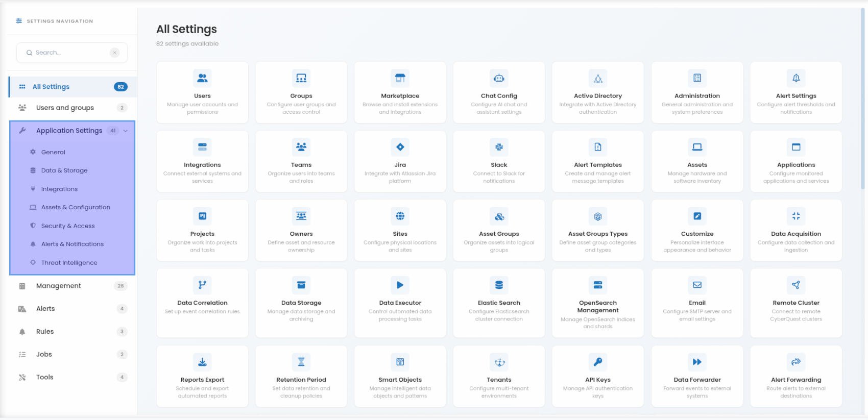Open the Jobs sidebar section

click(x=73, y=354)
